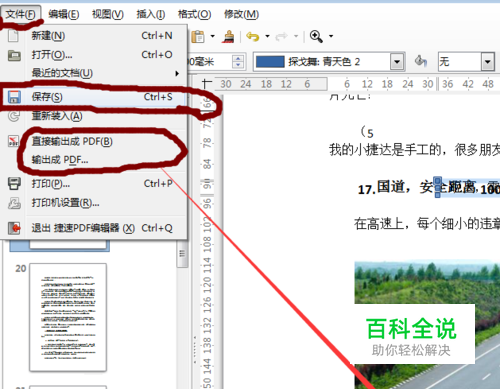Click the printer settings icon
This screenshot has width=500, height=389.
(14, 203)
